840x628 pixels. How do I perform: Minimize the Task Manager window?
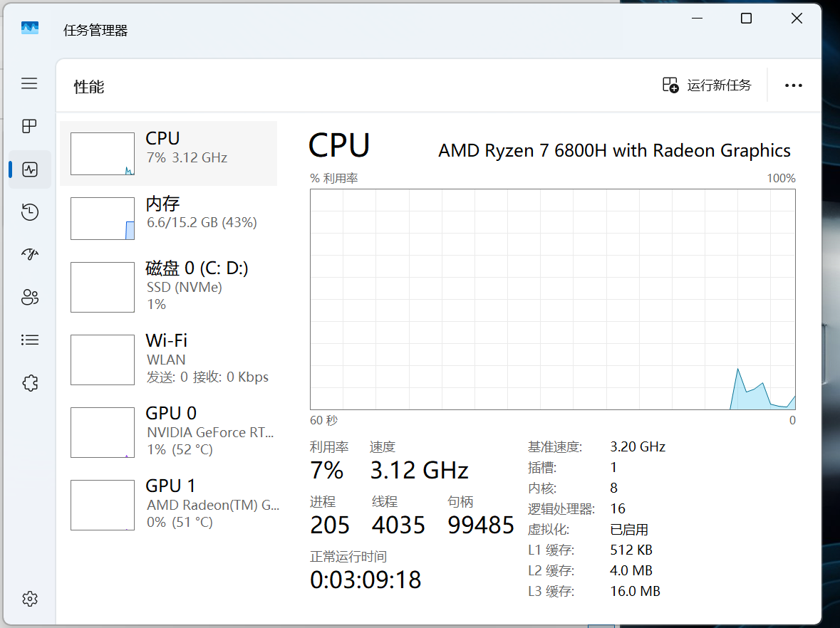[x=697, y=19]
